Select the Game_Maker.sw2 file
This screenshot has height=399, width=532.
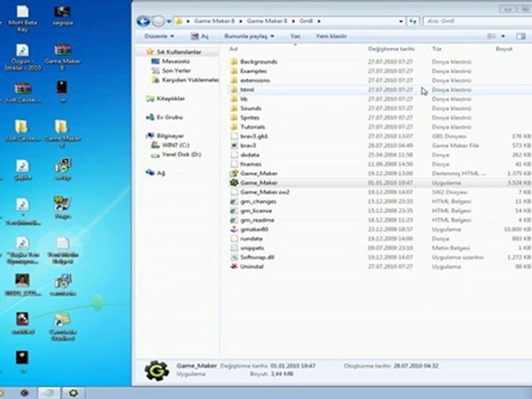265,192
